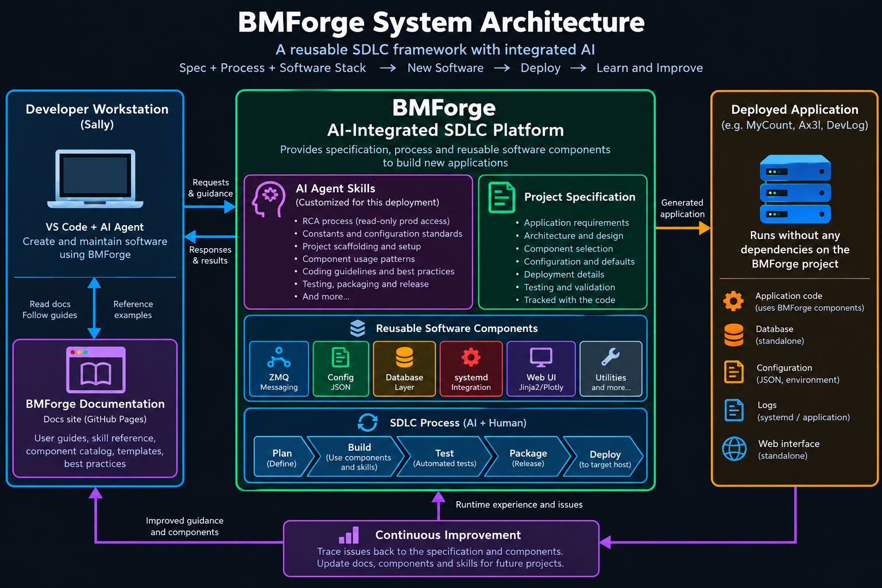Click 'AI-Integrated SDLC Platform' subtitle
Image resolution: width=882 pixels, height=588 pixels.
tap(446, 130)
